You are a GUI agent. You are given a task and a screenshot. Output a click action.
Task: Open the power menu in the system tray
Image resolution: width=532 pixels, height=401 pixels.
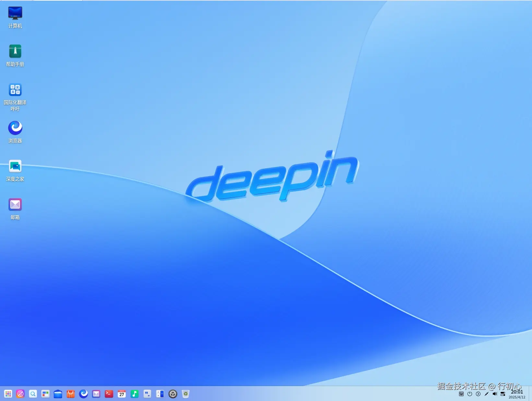[x=470, y=394]
